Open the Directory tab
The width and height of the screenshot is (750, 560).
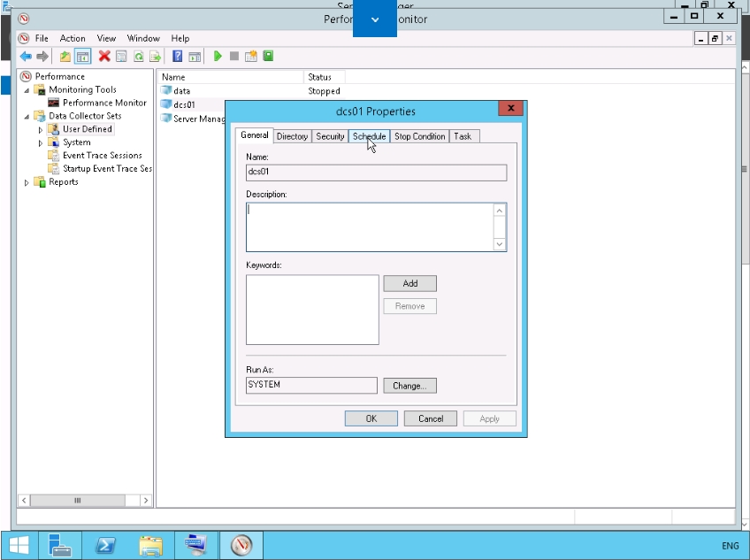tap(292, 136)
